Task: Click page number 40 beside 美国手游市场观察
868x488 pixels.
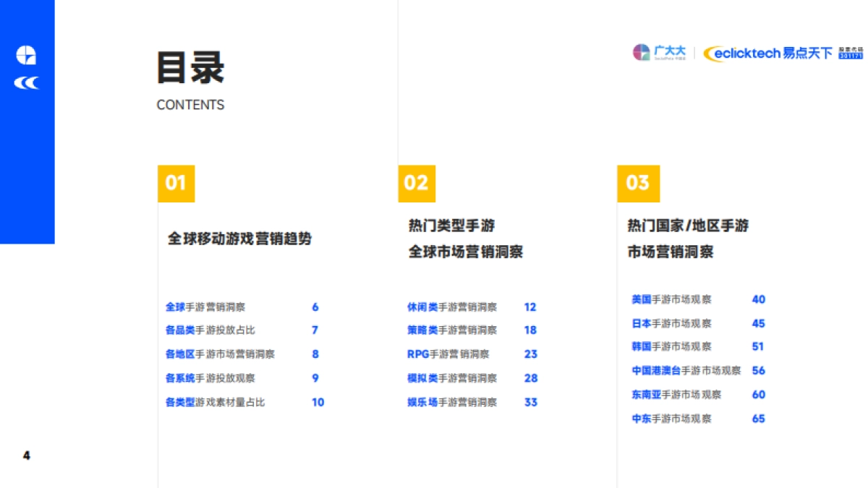Action: click(x=759, y=299)
